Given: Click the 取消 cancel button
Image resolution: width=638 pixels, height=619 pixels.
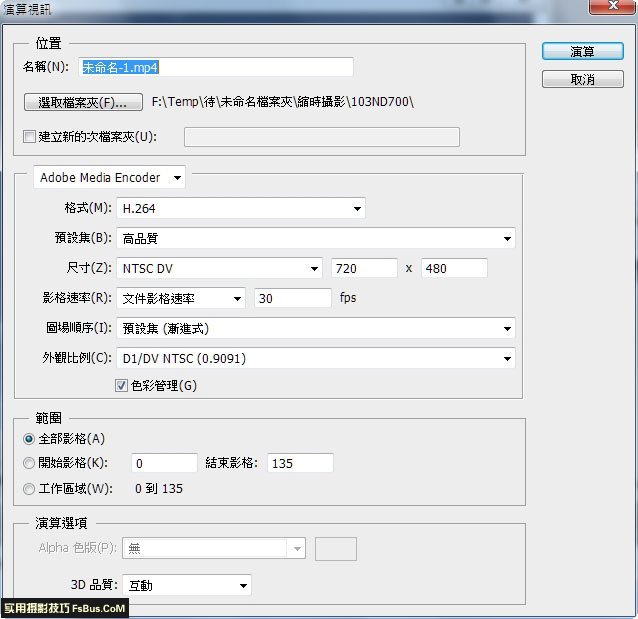Looking at the screenshot, I should coord(582,79).
